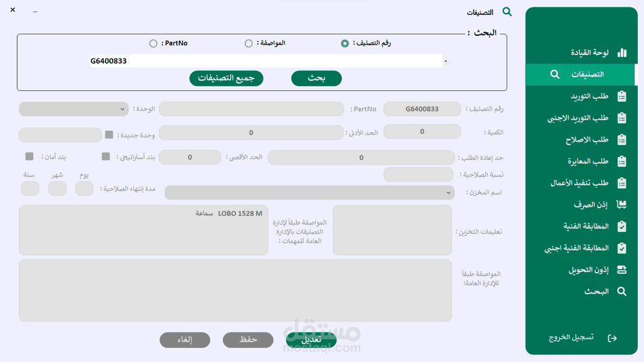Click specification box containing LOBO 1528 M
This screenshot has width=644, height=362.
point(143,230)
